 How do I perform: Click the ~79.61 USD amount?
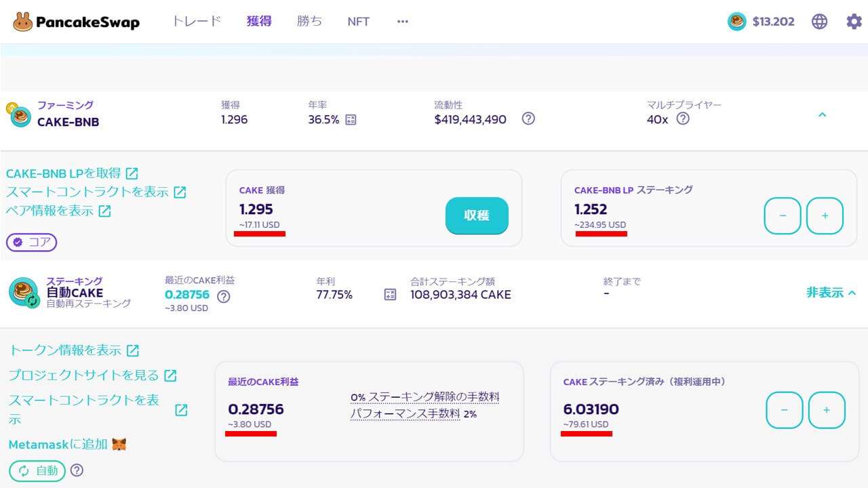(586, 425)
